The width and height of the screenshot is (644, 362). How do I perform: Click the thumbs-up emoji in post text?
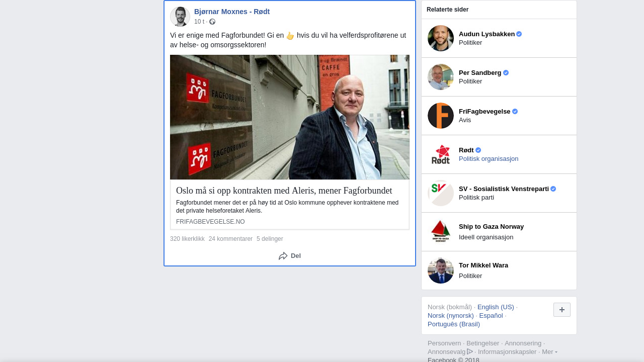[290, 36]
